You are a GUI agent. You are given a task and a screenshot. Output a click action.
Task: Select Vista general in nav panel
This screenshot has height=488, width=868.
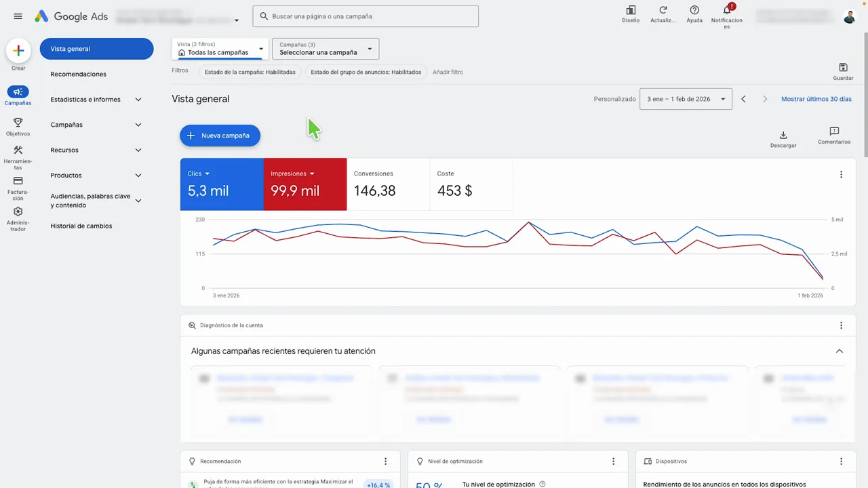[96, 49]
